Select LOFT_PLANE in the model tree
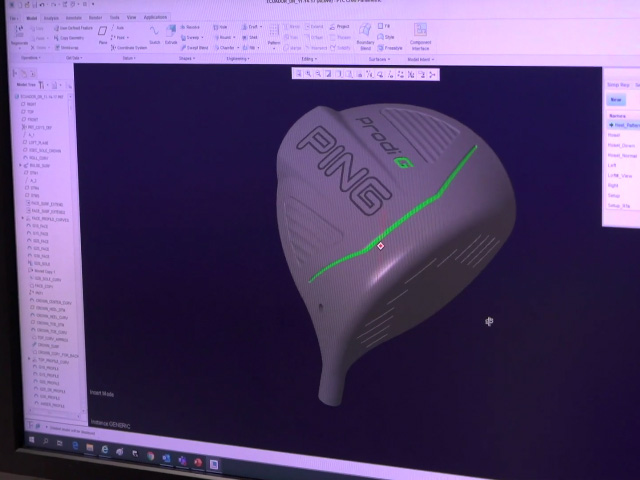 pyautogui.click(x=36, y=142)
